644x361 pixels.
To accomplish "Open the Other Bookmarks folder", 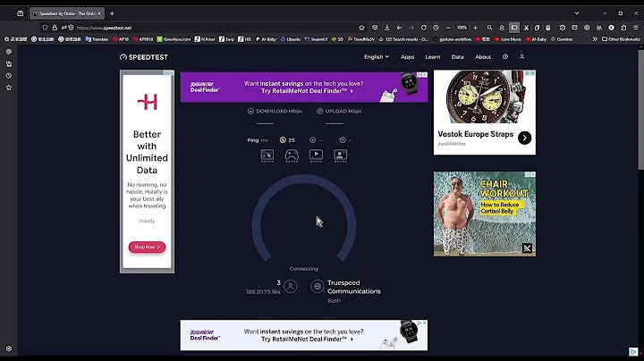I will point(621,39).
